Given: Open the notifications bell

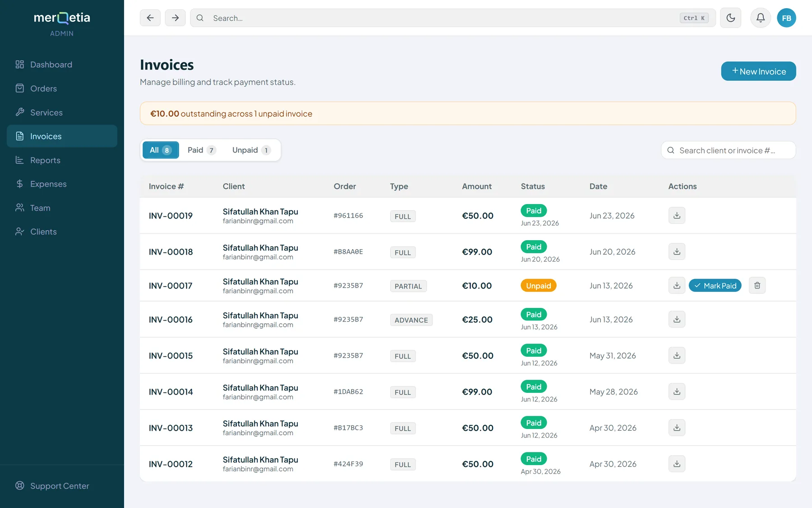Looking at the screenshot, I should [x=760, y=18].
